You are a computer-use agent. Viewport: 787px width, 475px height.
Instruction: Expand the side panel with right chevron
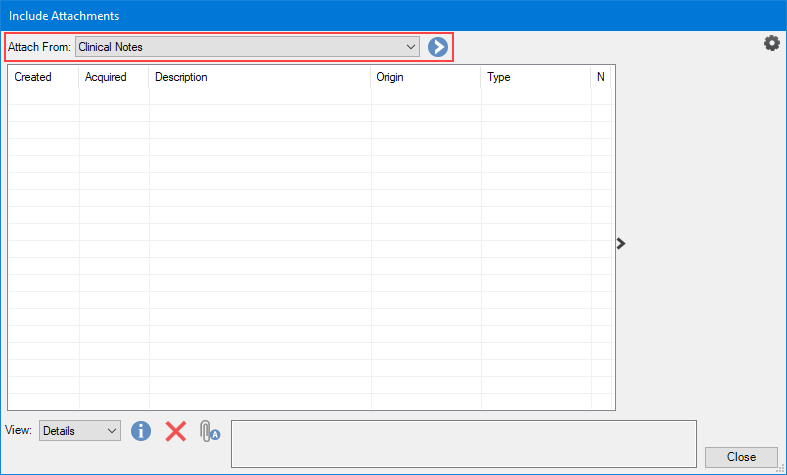tap(621, 243)
